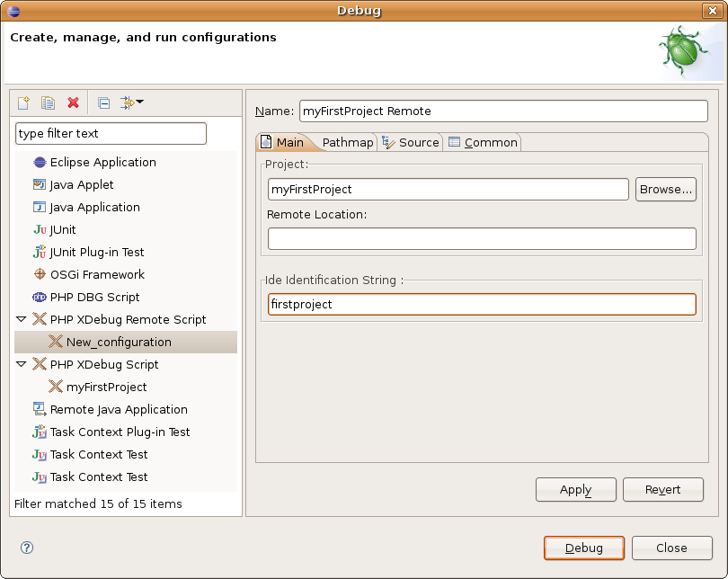The width and height of the screenshot is (728, 579).
Task: Collapse all configurations in tree
Action: (103, 103)
